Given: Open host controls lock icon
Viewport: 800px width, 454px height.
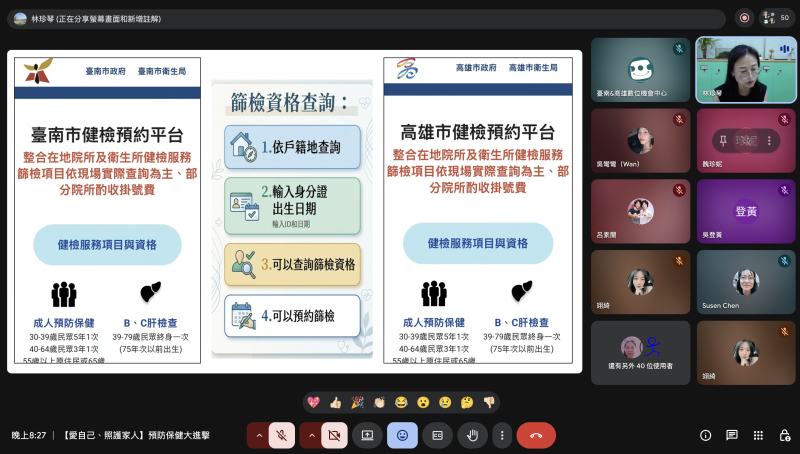Looking at the screenshot, I should [785, 435].
